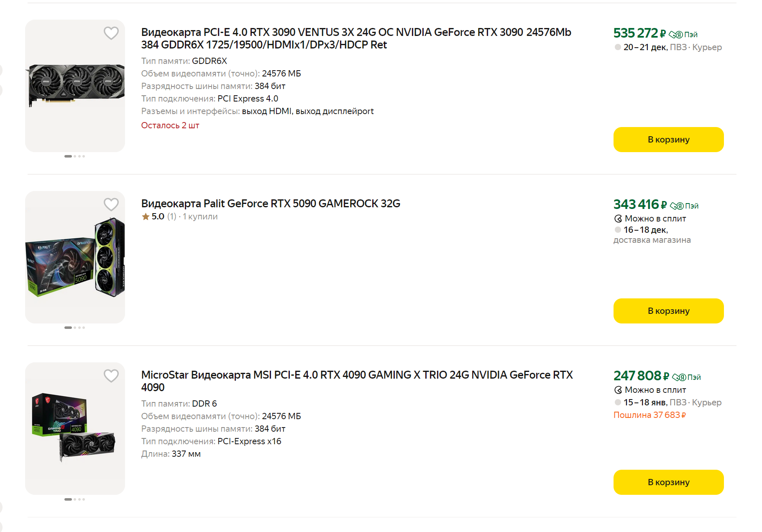Click the Split icon under the 343 416 ₽ price

click(618, 219)
